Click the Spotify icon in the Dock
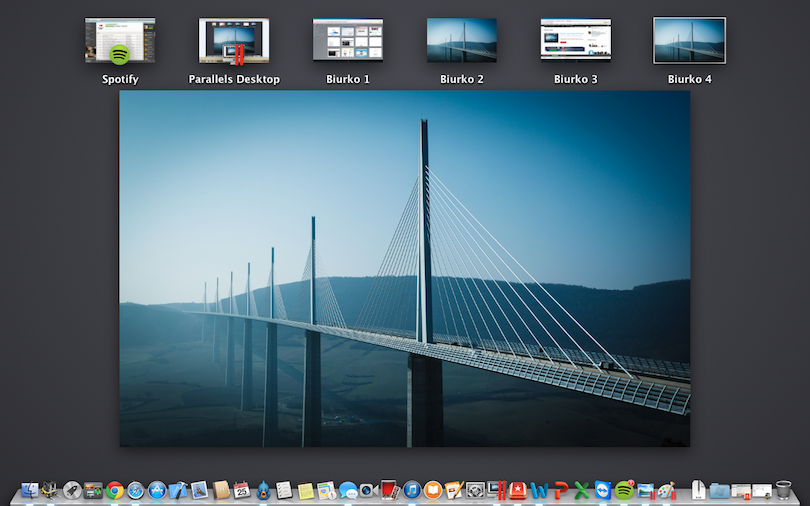This screenshot has height=506, width=810. [624, 490]
